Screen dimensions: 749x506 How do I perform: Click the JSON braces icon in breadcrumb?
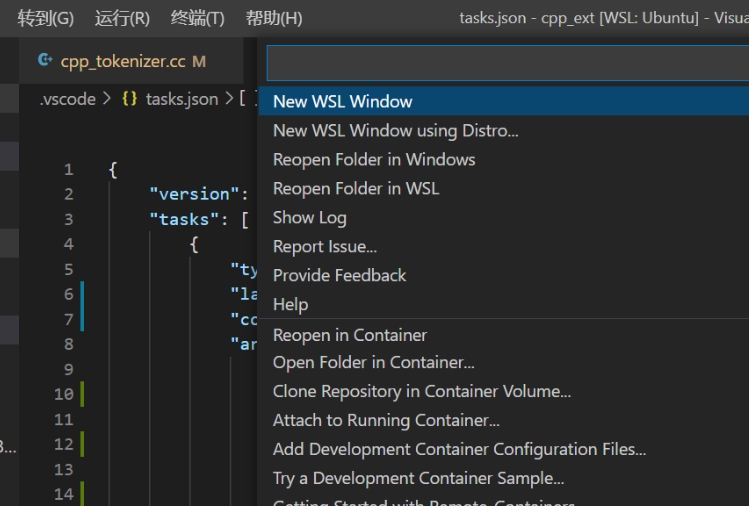(129, 99)
